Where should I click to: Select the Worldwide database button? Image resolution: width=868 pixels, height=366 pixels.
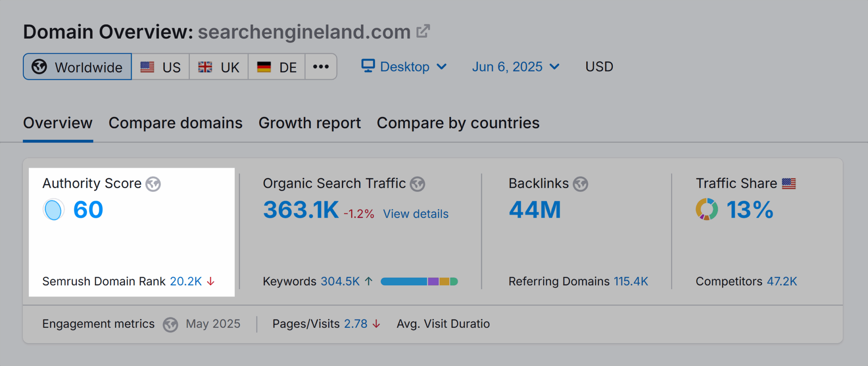78,67
